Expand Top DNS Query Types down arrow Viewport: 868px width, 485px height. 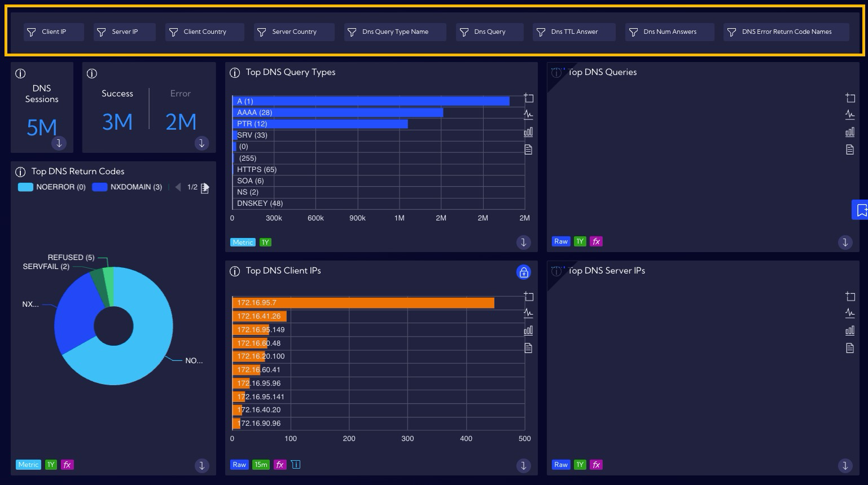pos(523,242)
